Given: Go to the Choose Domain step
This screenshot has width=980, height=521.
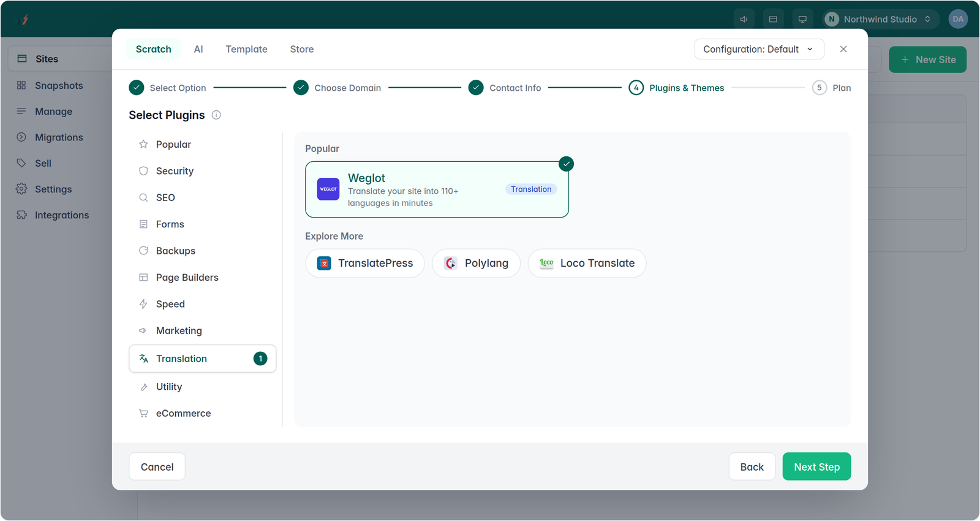Looking at the screenshot, I should click(337, 88).
